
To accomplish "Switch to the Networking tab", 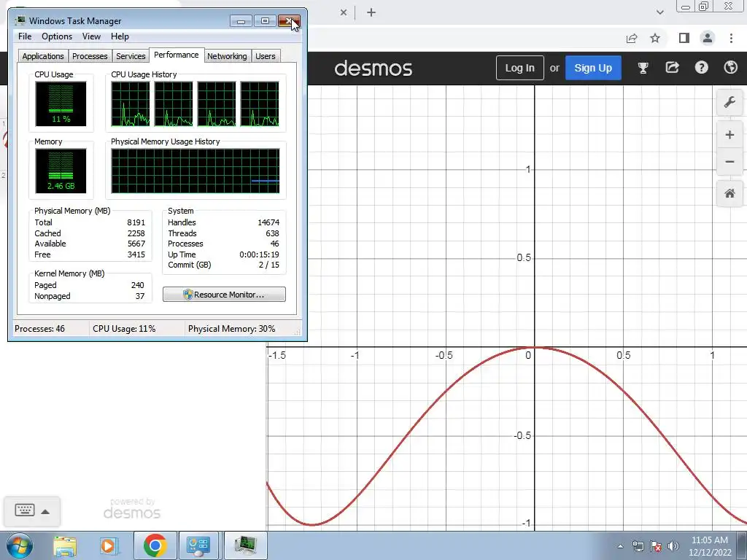I will (227, 55).
